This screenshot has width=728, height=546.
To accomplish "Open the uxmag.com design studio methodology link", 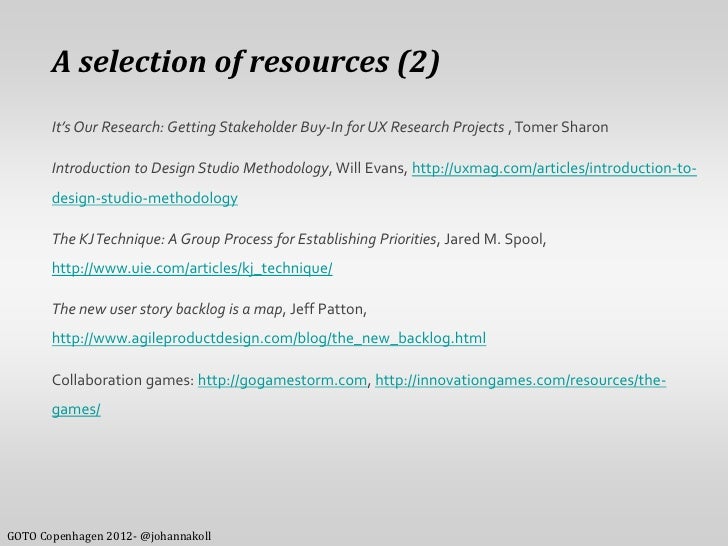I will [x=554, y=168].
